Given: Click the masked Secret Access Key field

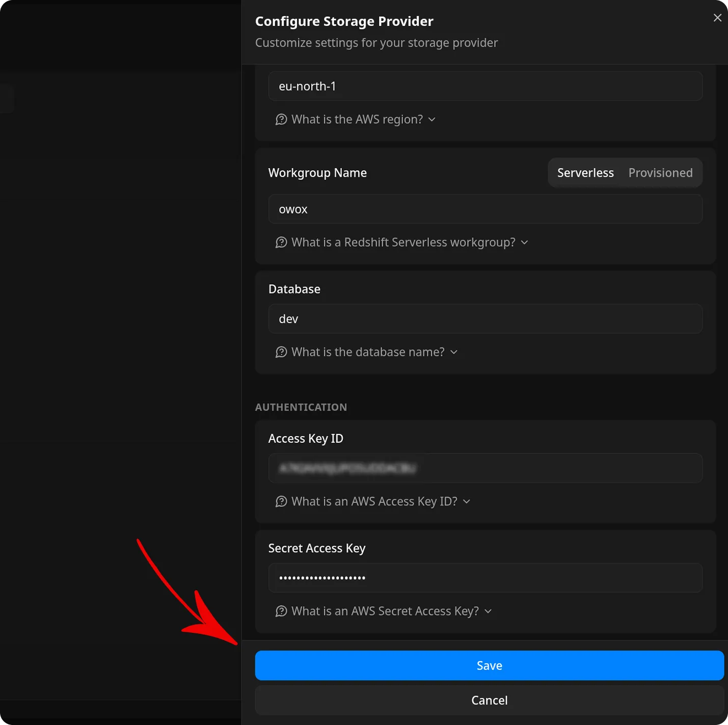Looking at the screenshot, I should pos(485,578).
